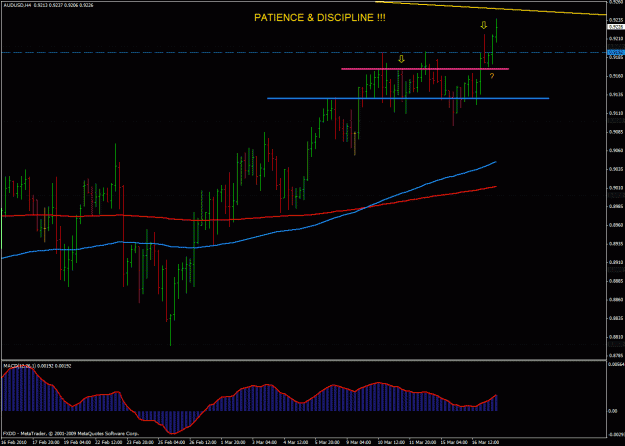Click the yellow down arrow above the pink line

coord(401,59)
